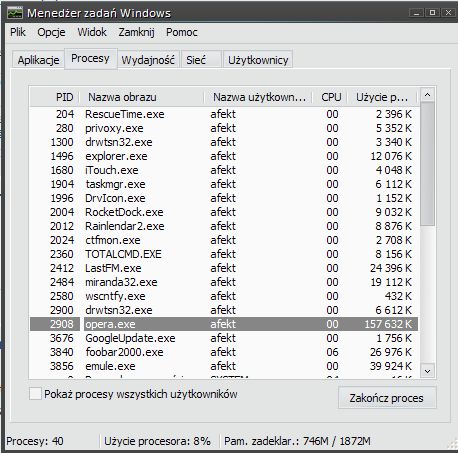Sort processes by PID column header
458x453 pixels.
(55, 97)
